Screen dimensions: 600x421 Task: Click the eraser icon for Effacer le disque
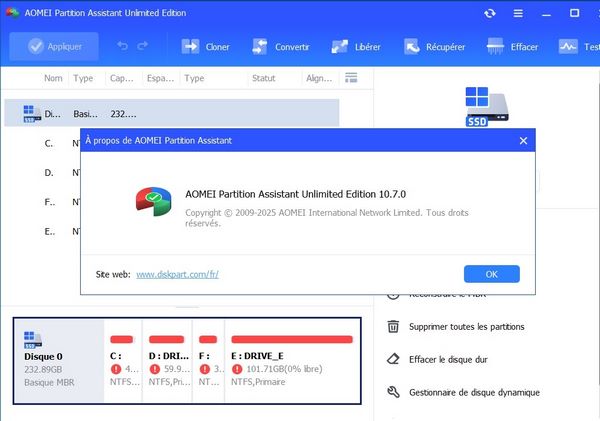pyautogui.click(x=393, y=359)
